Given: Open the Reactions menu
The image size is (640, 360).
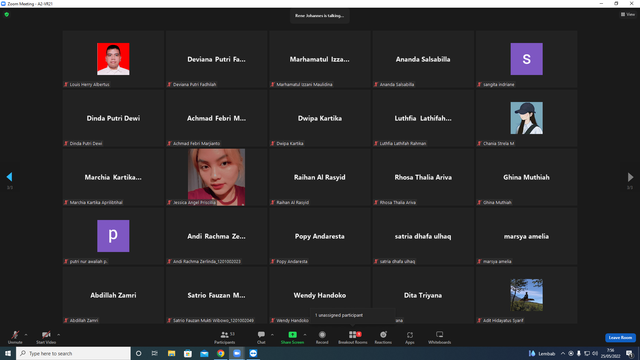Looking at the screenshot, I should pos(383,337).
